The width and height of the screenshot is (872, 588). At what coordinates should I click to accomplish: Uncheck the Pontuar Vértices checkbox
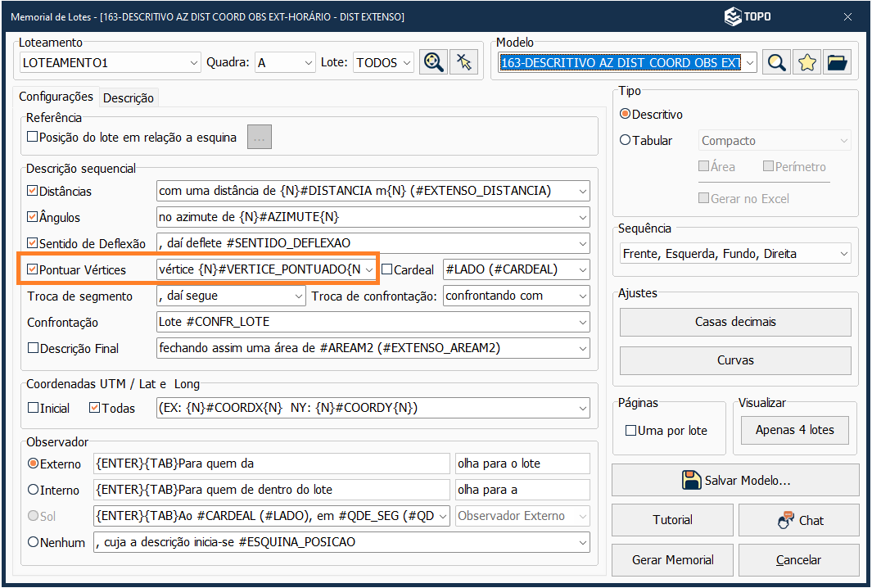(x=33, y=269)
